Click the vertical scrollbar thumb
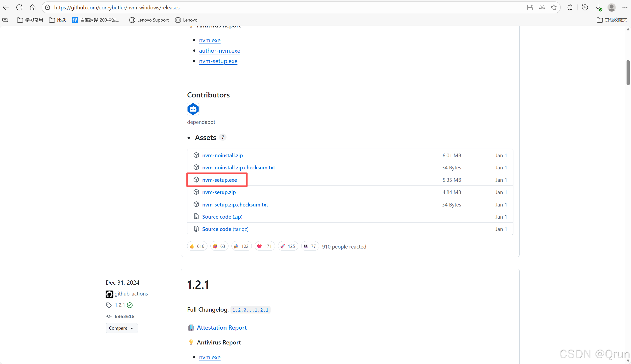The image size is (631, 364). tap(628, 72)
